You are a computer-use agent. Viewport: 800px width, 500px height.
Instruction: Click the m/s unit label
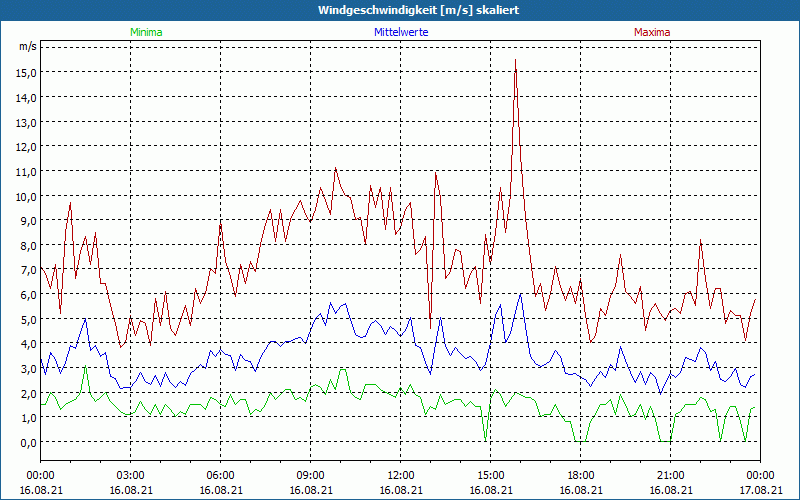point(28,46)
